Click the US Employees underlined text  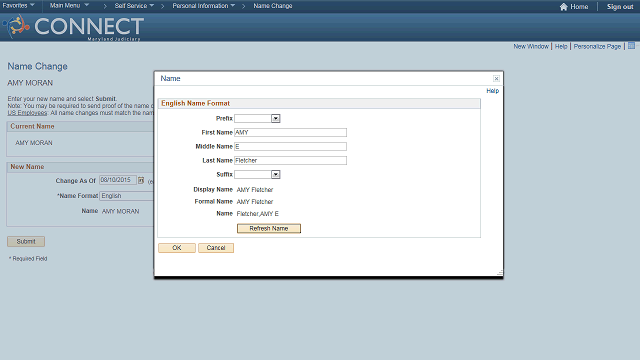(27, 113)
